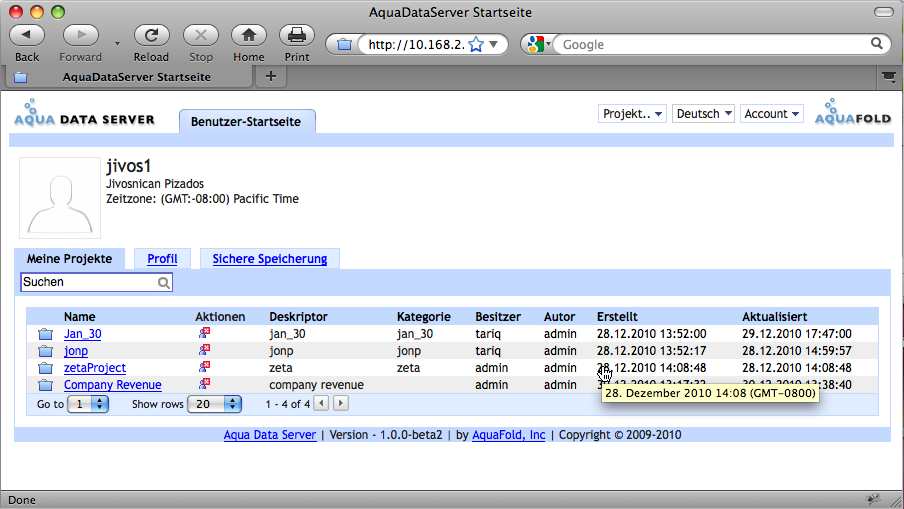Click the folder icon for Jan_30
This screenshot has height=509, width=904.
coord(46,334)
